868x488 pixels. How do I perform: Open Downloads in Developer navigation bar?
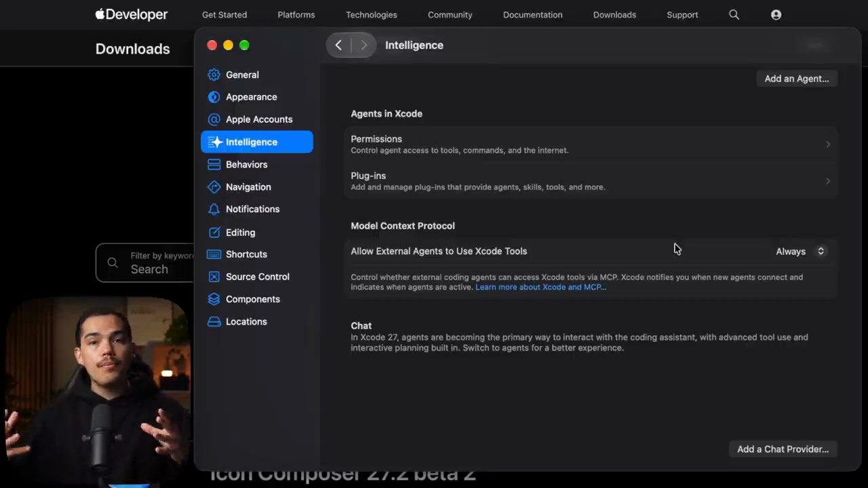pos(614,15)
